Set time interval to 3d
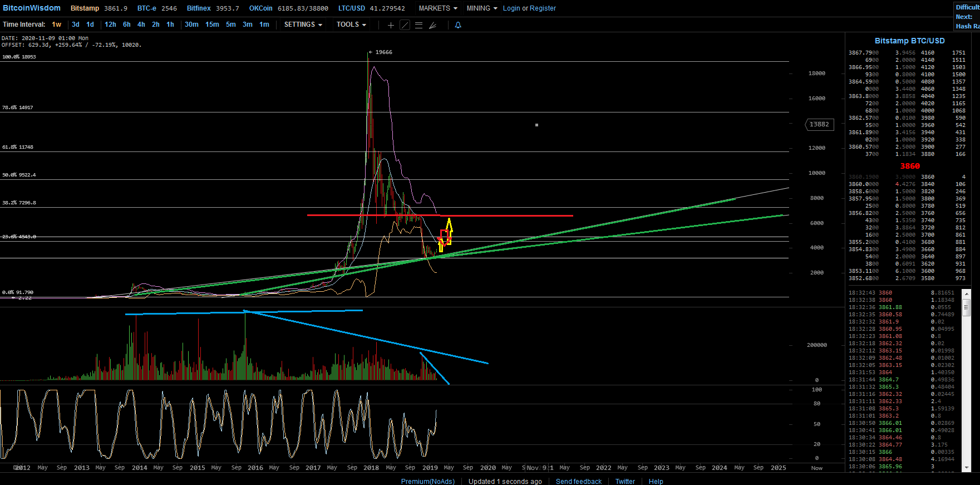The height and width of the screenshot is (485, 980). tap(76, 25)
